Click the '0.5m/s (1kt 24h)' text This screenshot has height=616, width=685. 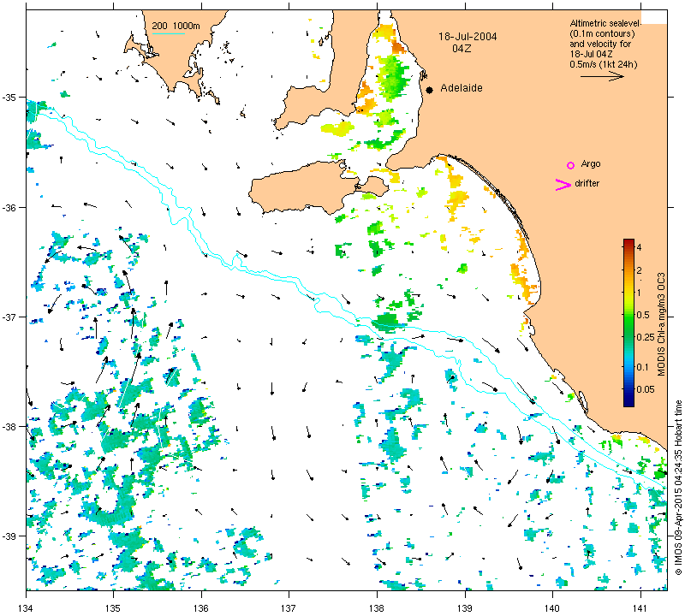pyautogui.click(x=604, y=65)
